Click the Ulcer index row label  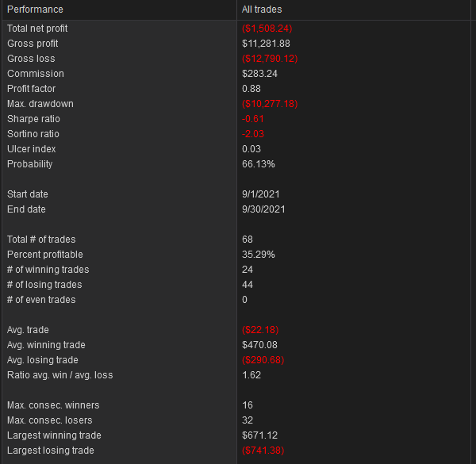click(31, 149)
